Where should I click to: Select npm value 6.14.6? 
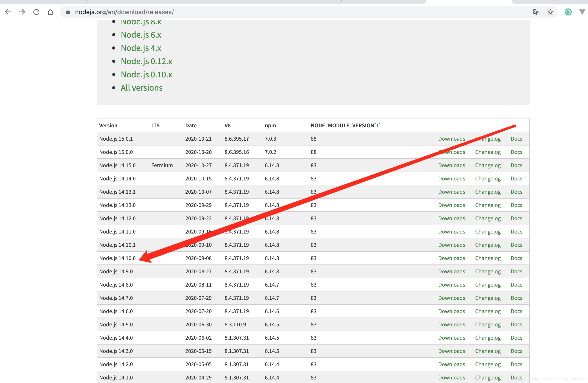[272, 311]
